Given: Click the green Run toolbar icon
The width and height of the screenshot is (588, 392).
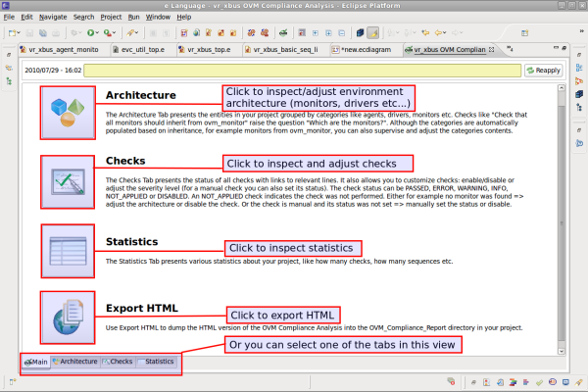Looking at the screenshot, I should pos(90,33).
